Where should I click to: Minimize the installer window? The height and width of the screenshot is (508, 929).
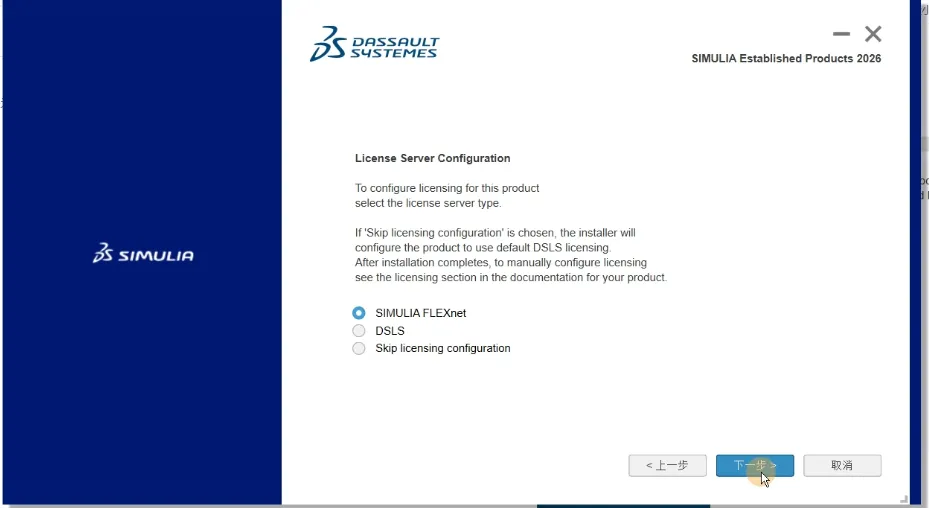coord(841,34)
